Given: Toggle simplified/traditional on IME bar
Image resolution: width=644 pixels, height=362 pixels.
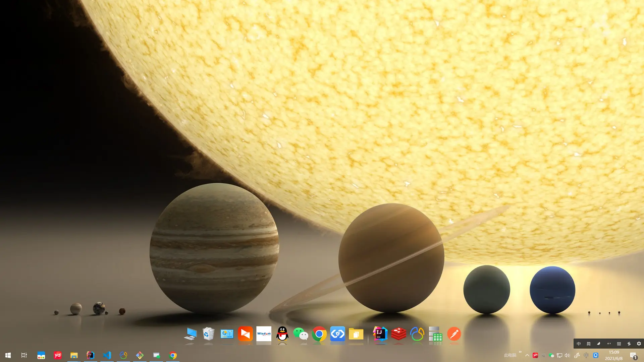Looking at the screenshot, I should click(x=589, y=344).
